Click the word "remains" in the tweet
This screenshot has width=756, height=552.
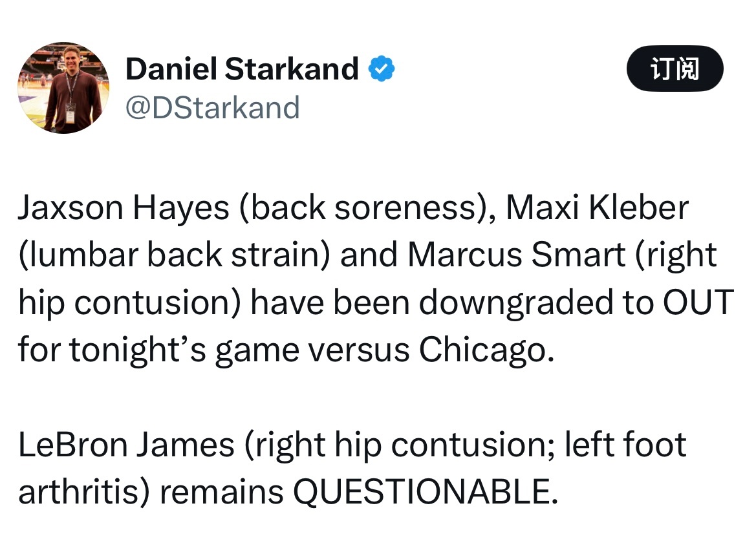[x=221, y=493]
